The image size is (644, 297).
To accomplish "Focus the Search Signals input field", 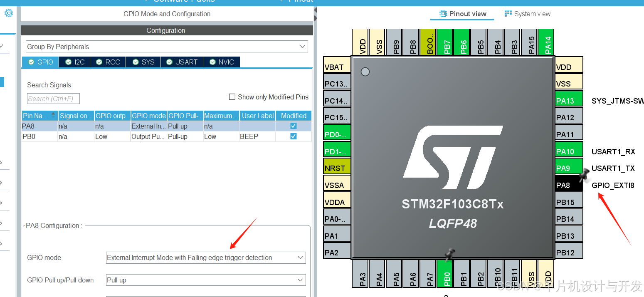I will point(53,99).
